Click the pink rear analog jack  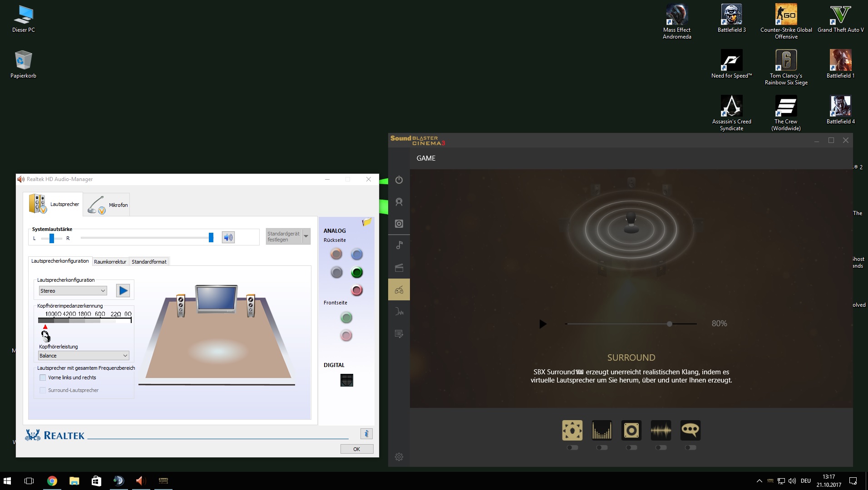357,290
